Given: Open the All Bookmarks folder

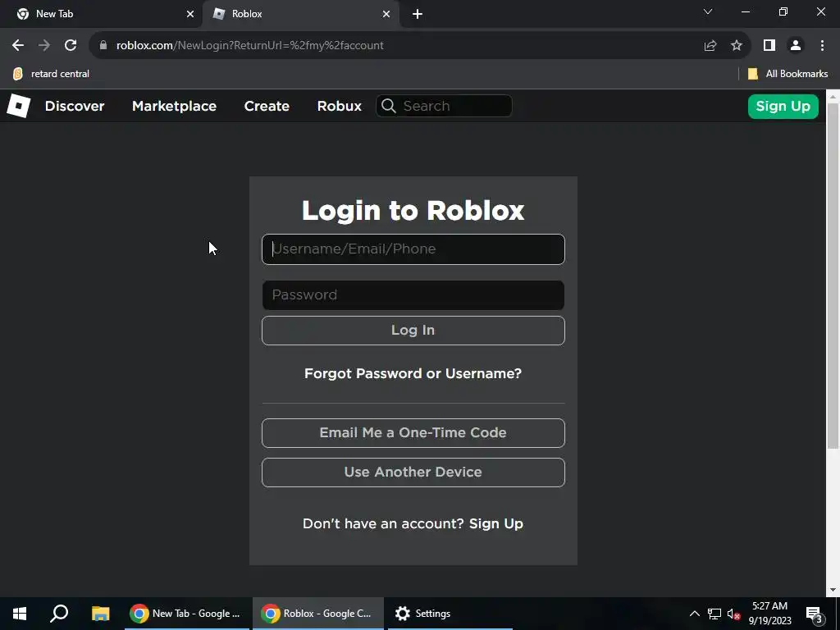Looking at the screenshot, I should pyautogui.click(x=787, y=74).
